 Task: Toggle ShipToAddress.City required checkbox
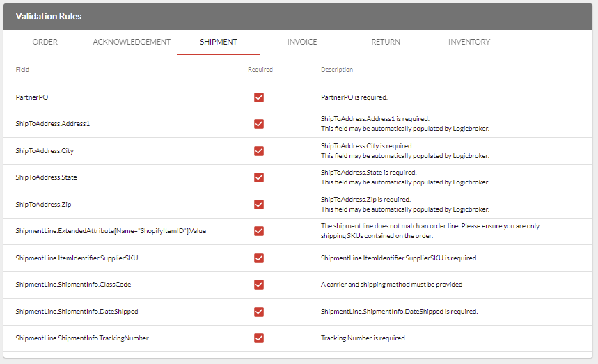tap(259, 151)
